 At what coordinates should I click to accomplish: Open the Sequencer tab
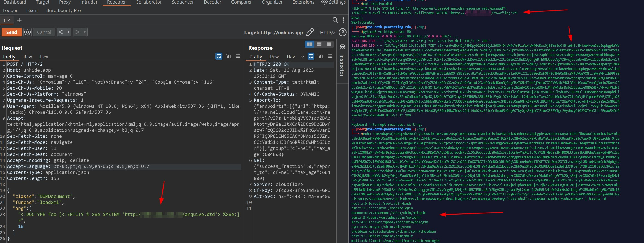[183, 2]
